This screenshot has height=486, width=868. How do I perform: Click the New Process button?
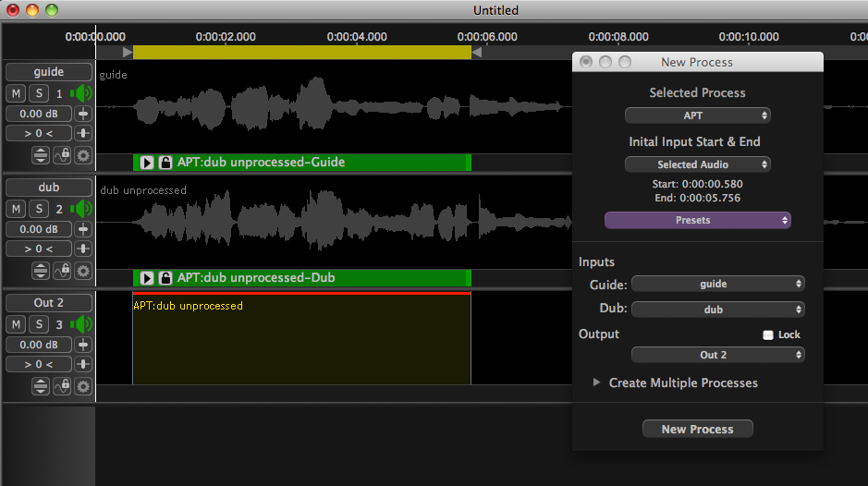tap(697, 429)
